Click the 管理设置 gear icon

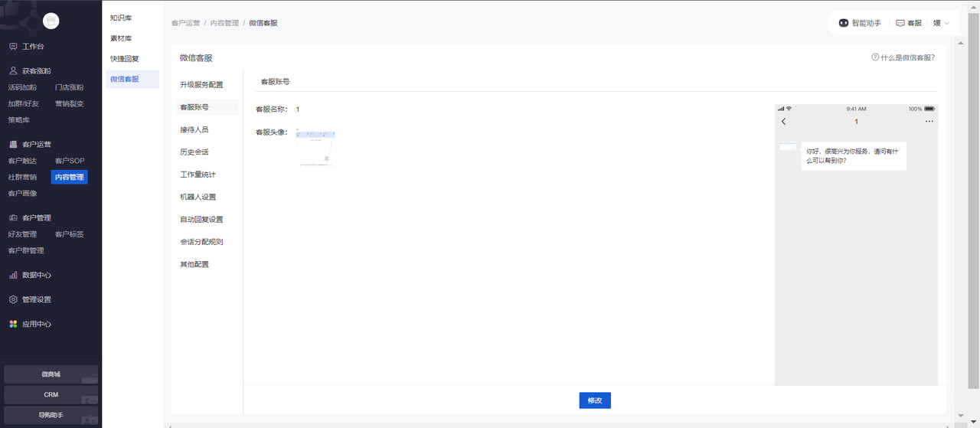pyautogui.click(x=13, y=299)
